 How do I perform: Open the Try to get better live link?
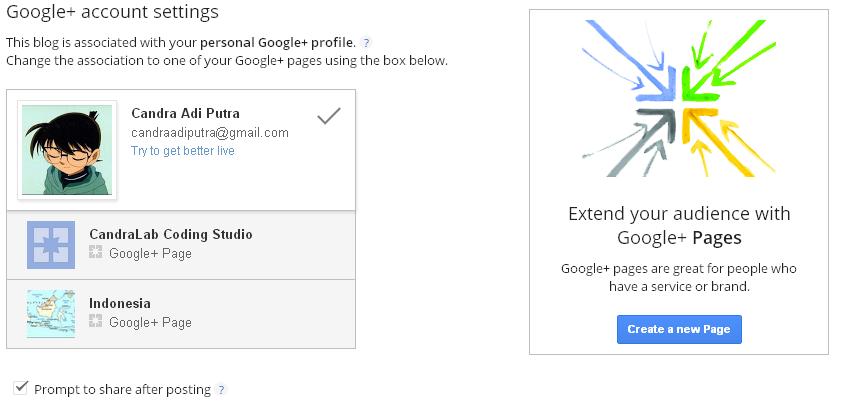click(x=183, y=151)
